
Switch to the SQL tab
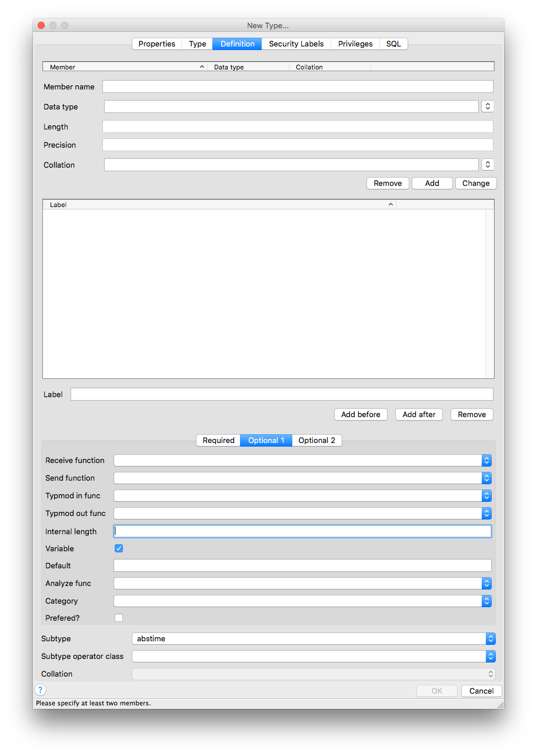(393, 44)
